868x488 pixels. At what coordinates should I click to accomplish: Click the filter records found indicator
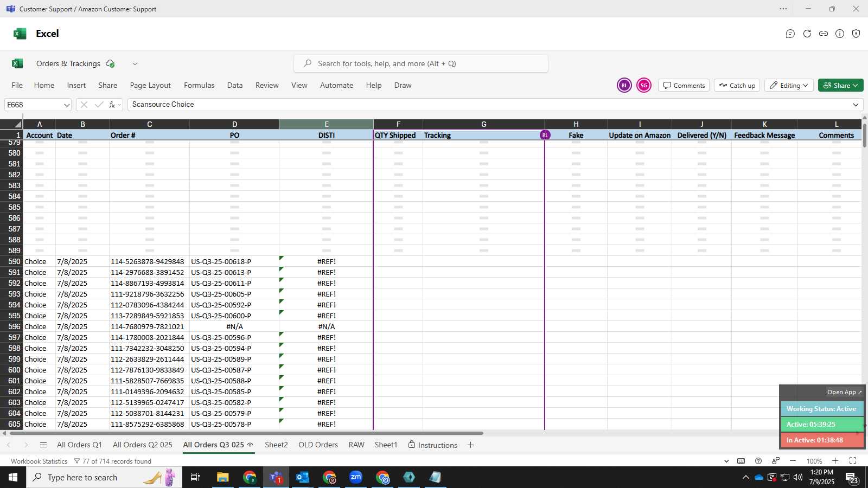click(112, 461)
